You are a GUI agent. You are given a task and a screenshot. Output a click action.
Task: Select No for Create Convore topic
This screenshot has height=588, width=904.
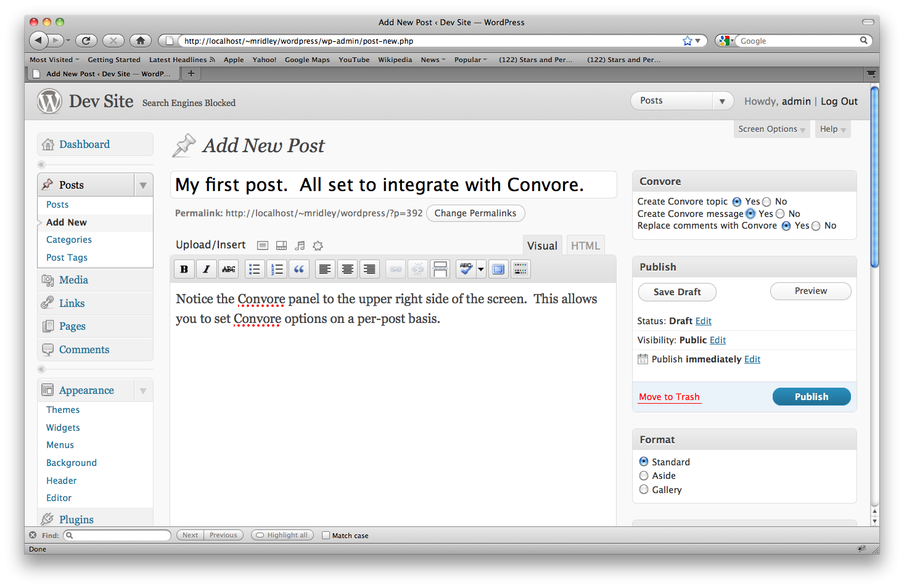coord(766,202)
